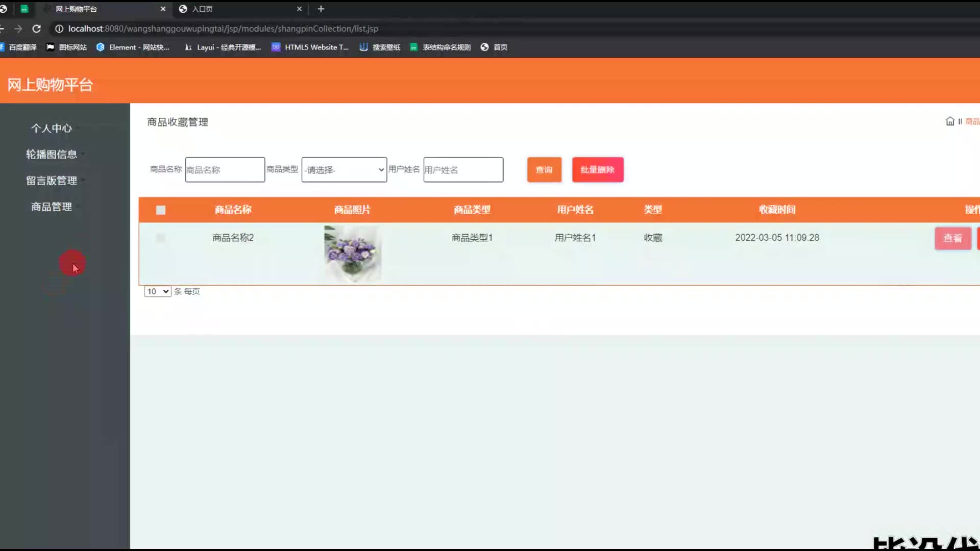Screen dimensions: 980x551
Task: Close the 网上购物平台 tab
Action: click(x=163, y=9)
